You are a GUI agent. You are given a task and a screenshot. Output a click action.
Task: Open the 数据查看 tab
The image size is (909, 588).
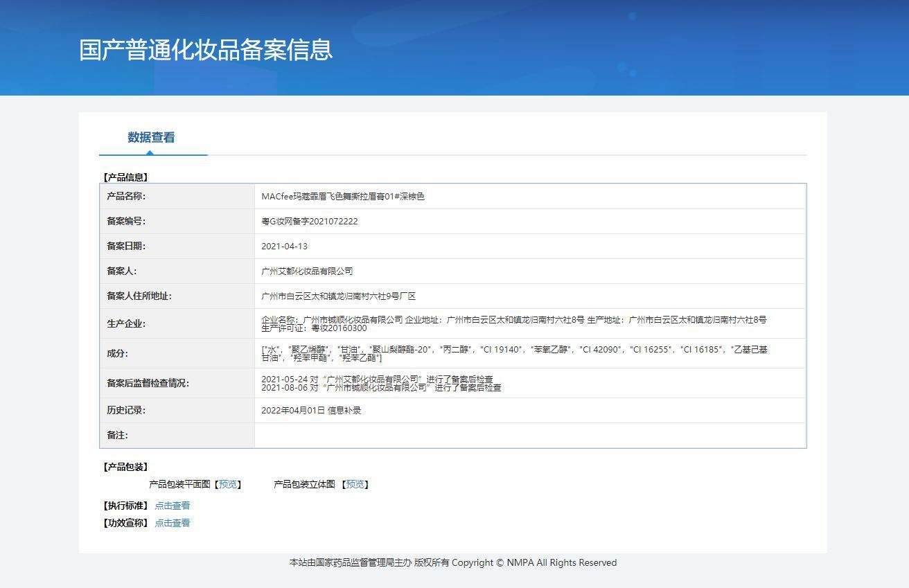(151, 137)
